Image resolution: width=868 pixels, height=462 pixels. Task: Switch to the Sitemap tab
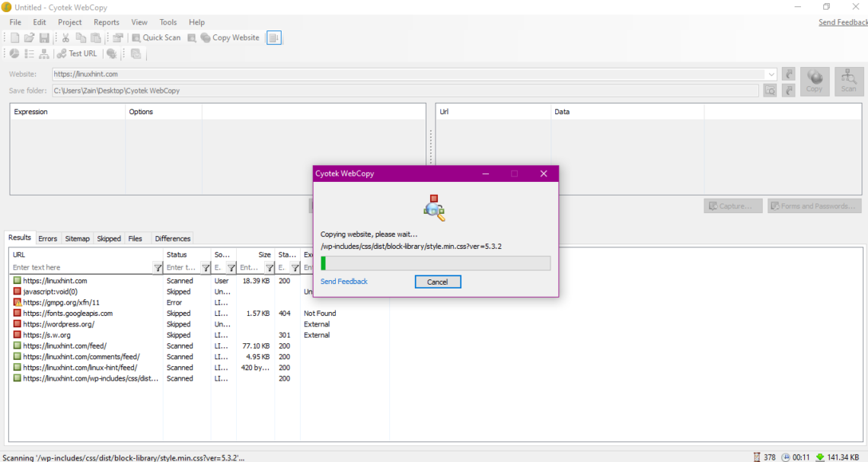[x=77, y=238]
